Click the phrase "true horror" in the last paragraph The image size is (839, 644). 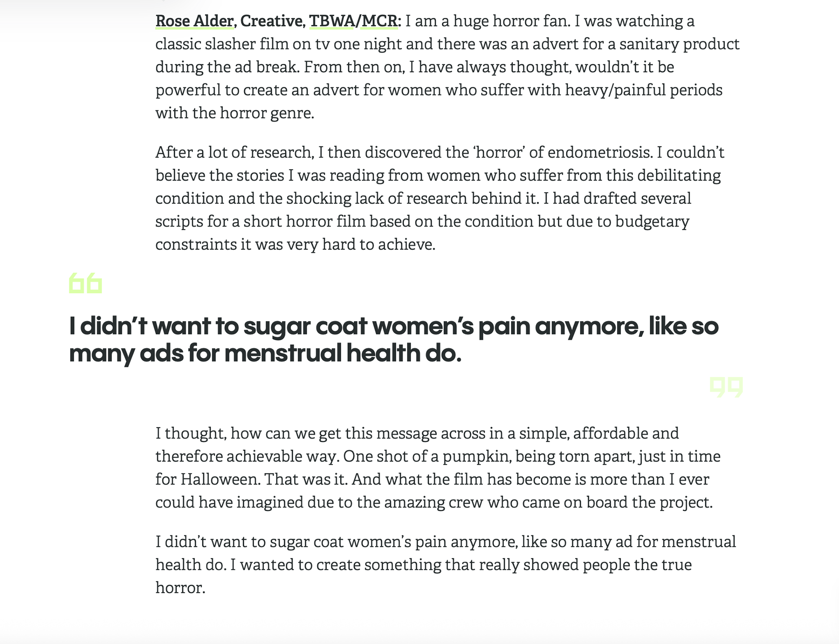(x=676, y=565)
